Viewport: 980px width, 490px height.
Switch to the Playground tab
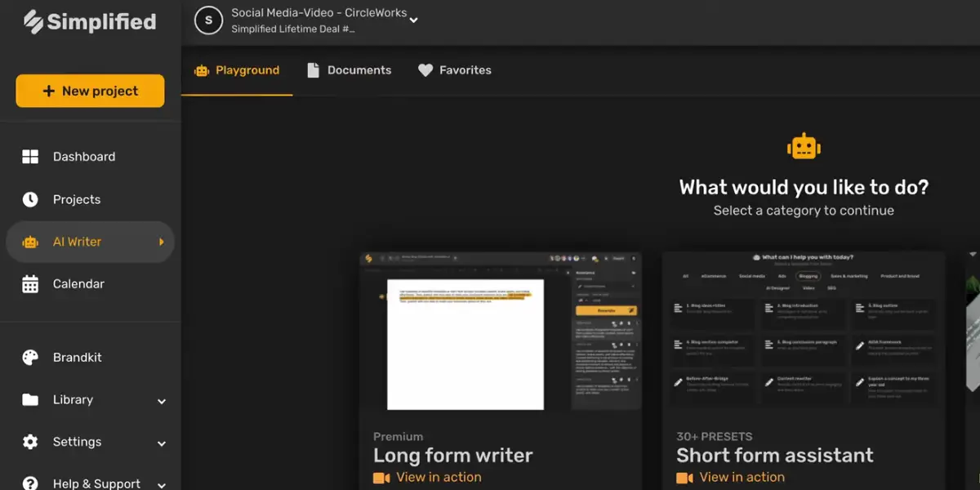coord(237,70)
